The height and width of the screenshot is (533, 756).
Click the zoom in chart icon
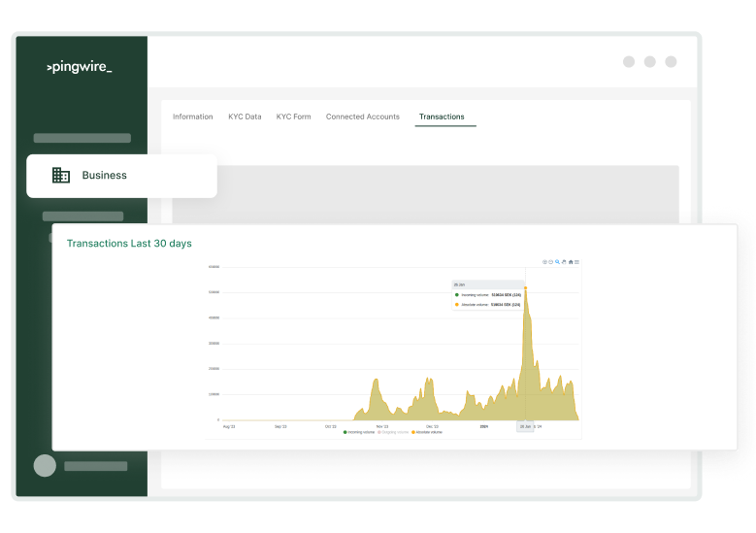544,262
